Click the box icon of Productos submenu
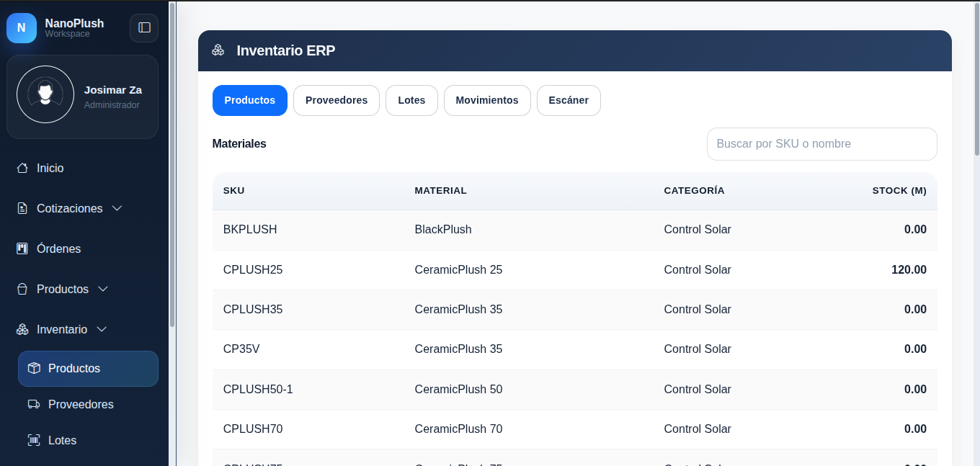Viewport: 980px width, 466px height. 34,368
